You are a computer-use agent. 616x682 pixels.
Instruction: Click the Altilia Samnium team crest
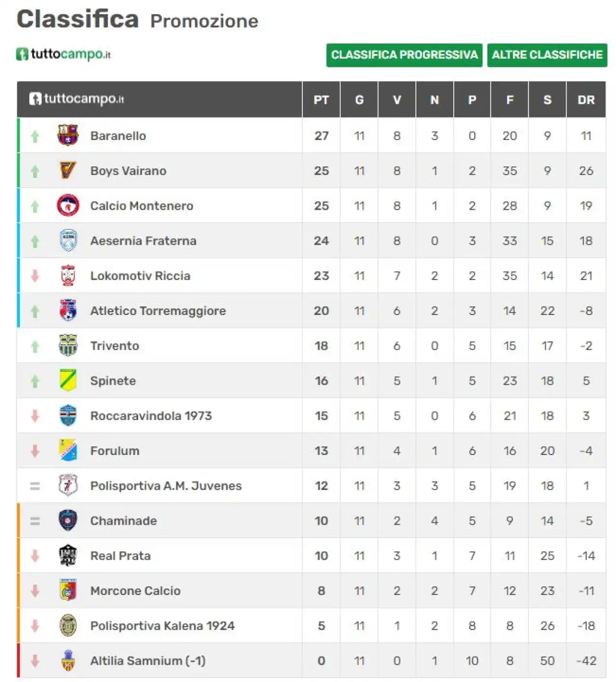68,660
